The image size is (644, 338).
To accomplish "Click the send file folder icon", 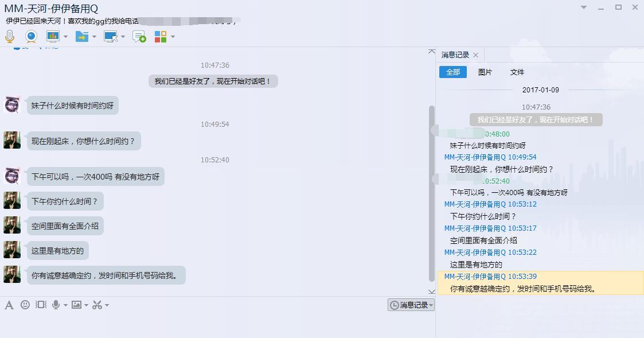I will coord(82,37).
